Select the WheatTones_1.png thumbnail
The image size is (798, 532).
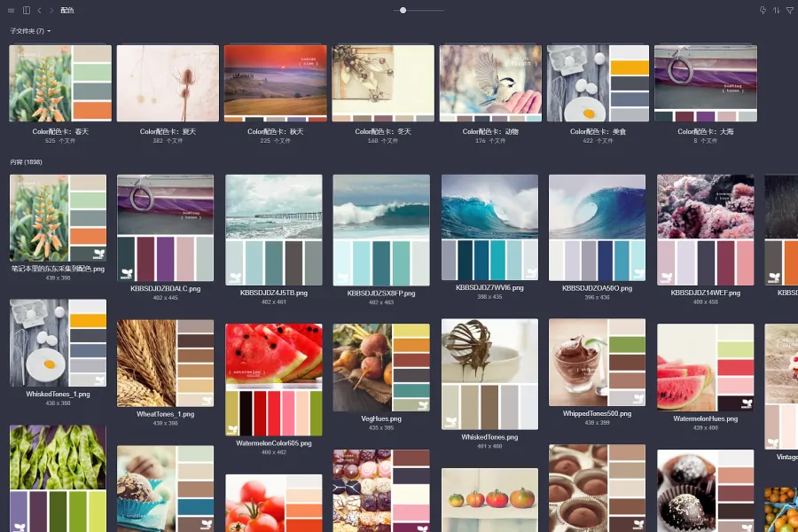pos(166,362)
